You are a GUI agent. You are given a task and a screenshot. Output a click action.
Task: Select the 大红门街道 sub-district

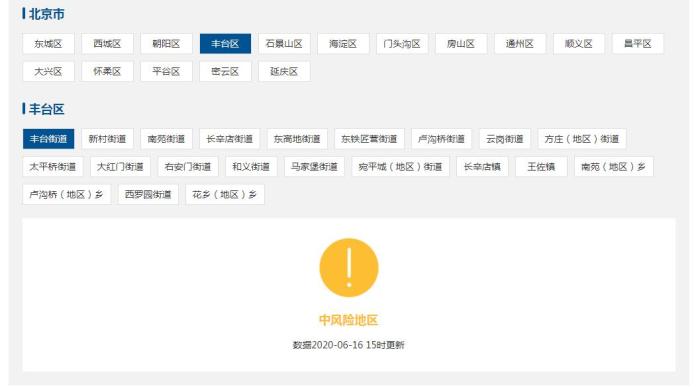(x=120, y=167)
